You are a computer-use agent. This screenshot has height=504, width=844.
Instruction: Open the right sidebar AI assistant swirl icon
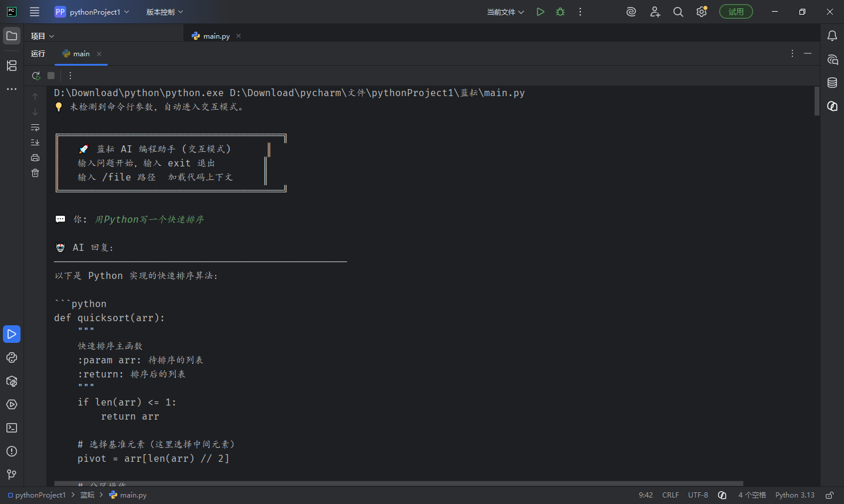(x=832, y=106)
